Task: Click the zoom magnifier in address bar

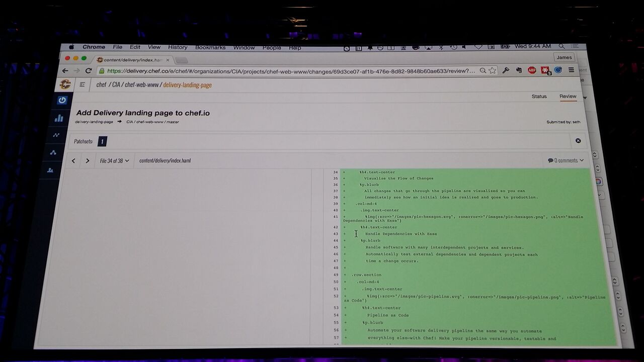Action: [x=483, y=70]
